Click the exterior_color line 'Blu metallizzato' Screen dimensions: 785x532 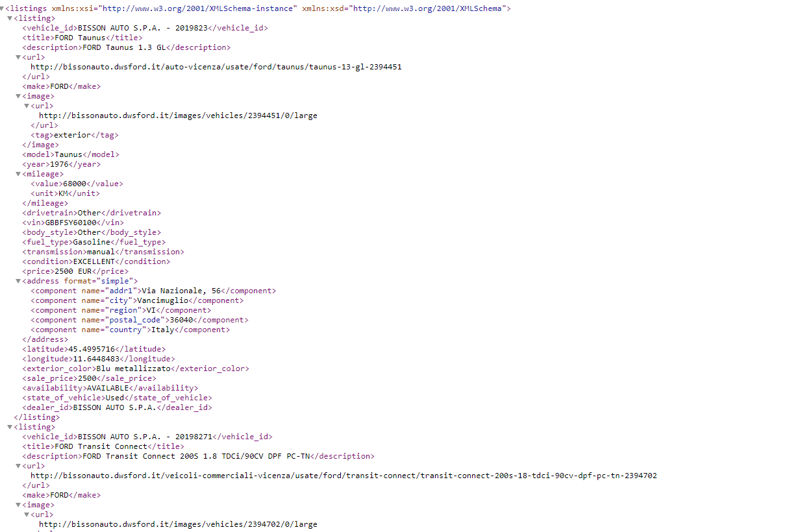[x=136, y=369]
